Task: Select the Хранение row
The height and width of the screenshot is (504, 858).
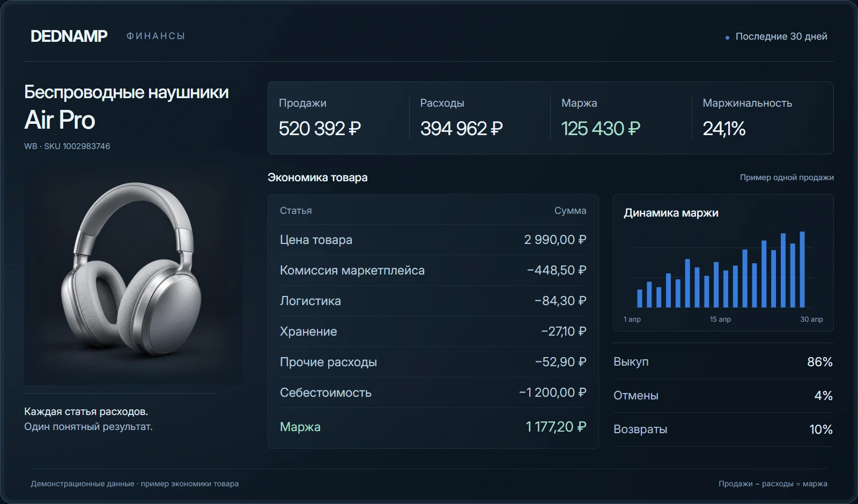Action: tap(433, 331)
